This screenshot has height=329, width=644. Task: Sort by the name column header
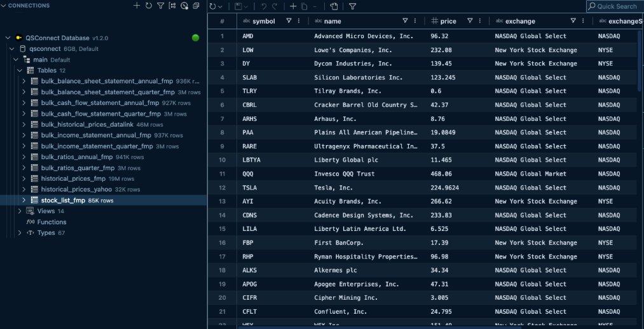point(332,22)
